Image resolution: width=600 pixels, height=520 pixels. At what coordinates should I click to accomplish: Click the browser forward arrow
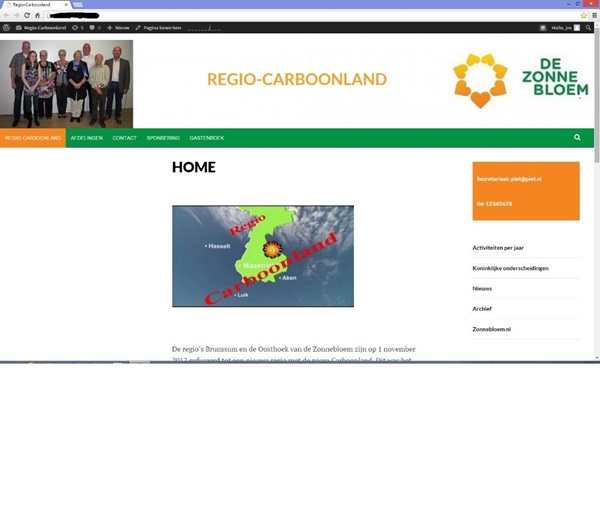(16, 15)
